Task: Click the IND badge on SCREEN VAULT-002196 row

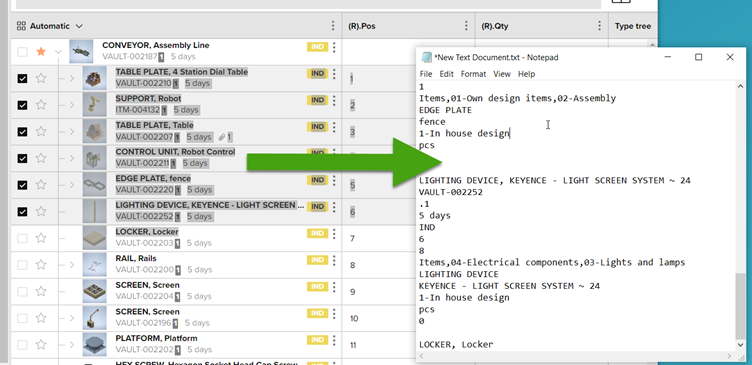Action: point(317,313)
